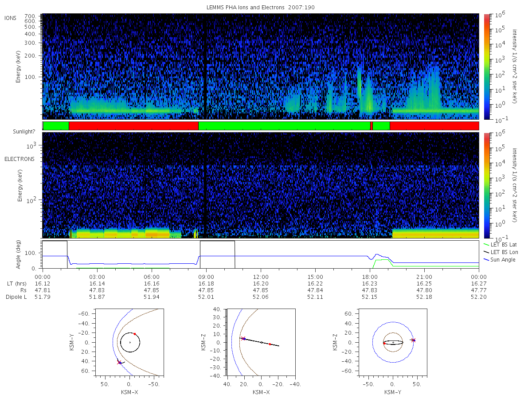Click the Dipole L value 51.79

(x=43, y=297)
